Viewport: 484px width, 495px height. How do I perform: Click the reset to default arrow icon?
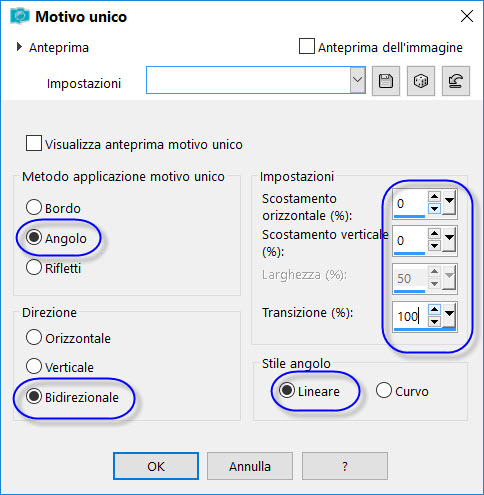pos(456,81)
